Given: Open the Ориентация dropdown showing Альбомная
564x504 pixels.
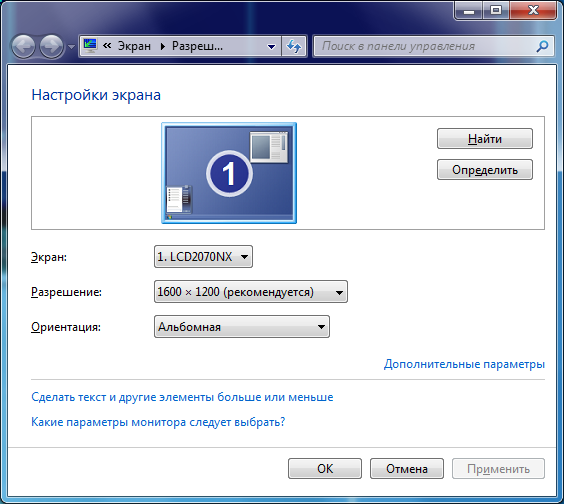Looking at the screenshot, I should point(242,327).
